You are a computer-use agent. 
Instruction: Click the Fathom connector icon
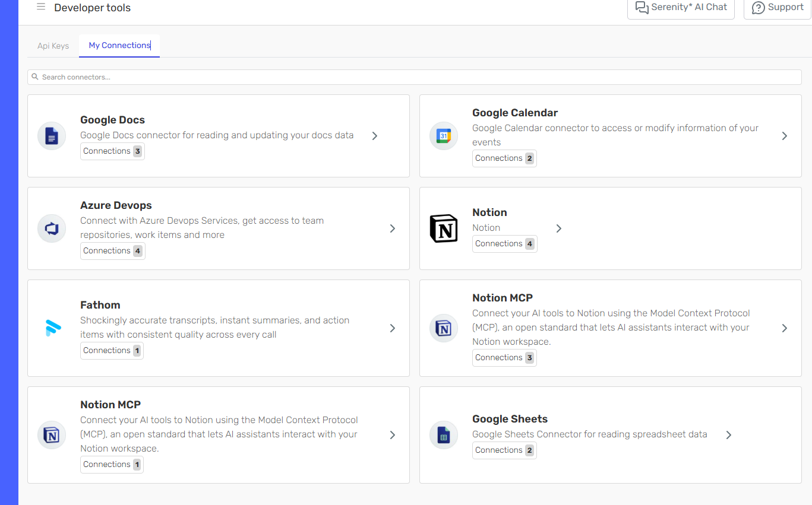coord(52,328)
